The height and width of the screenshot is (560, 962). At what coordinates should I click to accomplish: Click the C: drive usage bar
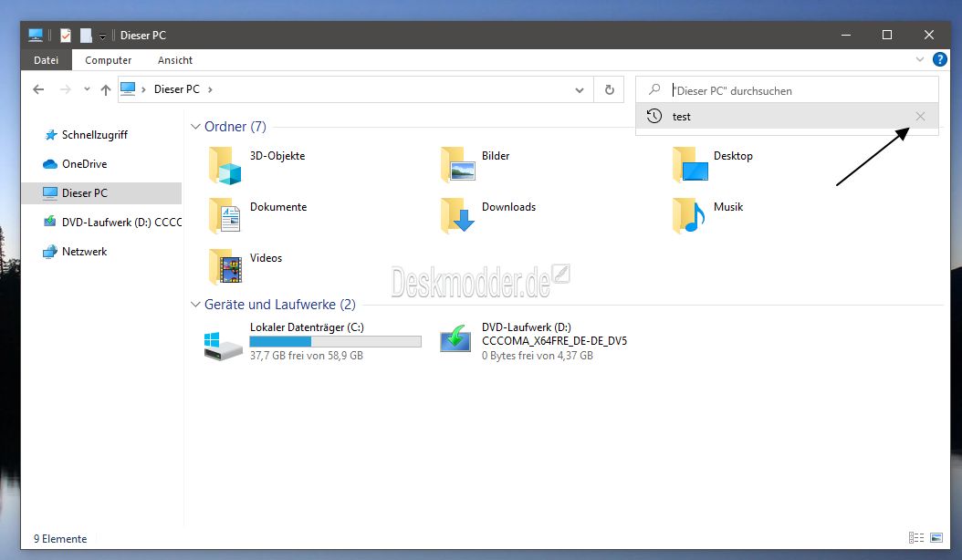[336, 342]
